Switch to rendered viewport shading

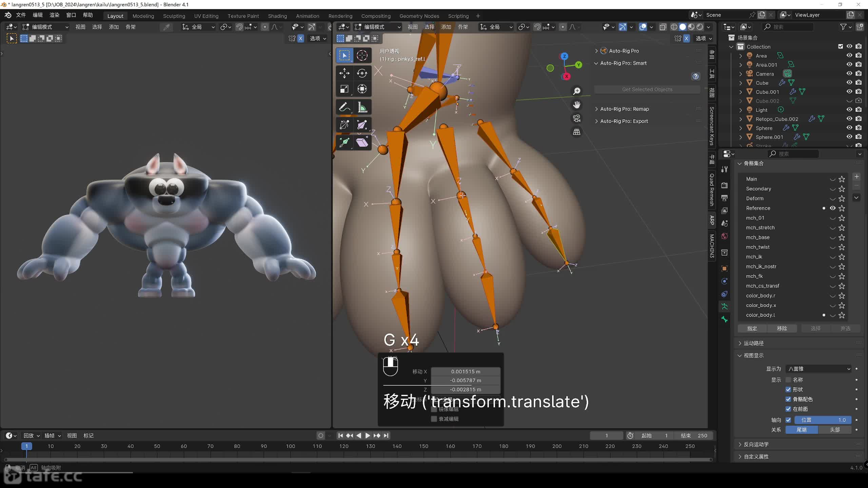click(700, 27)
